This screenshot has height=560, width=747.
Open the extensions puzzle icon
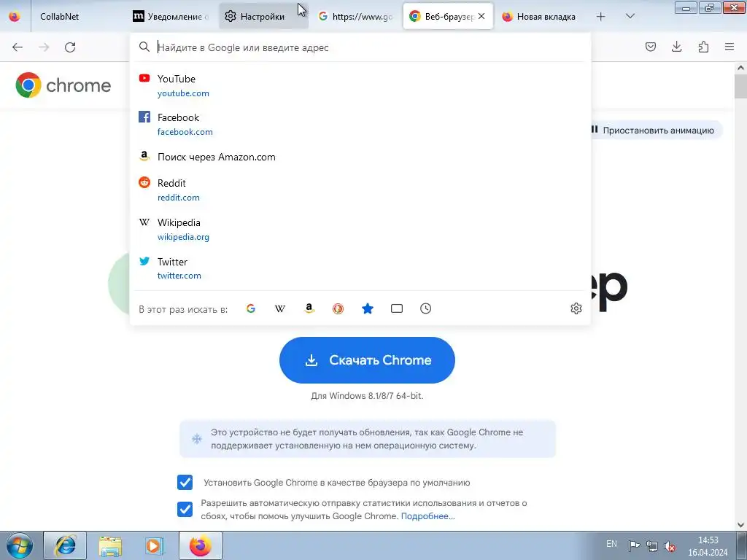pos(703,47)
